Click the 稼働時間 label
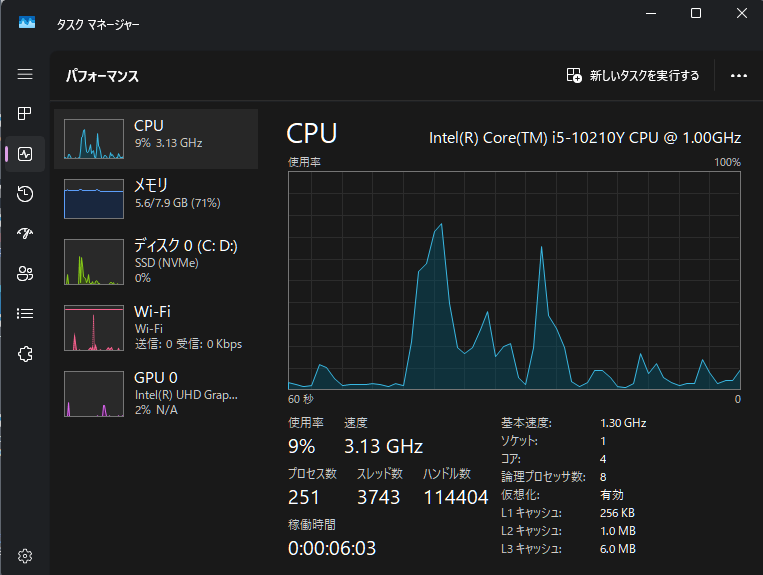This screenshot has height=575, width=763. point(312,524)
